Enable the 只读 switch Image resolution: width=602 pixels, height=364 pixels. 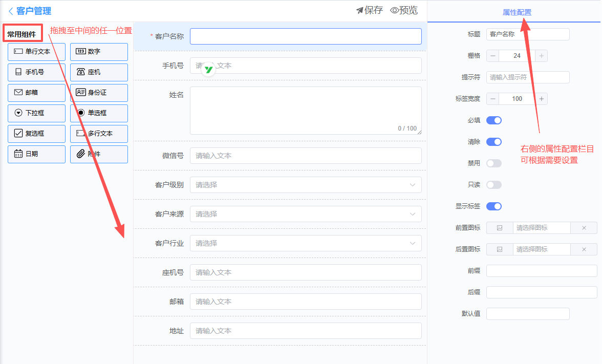click(x=494, y=185)
